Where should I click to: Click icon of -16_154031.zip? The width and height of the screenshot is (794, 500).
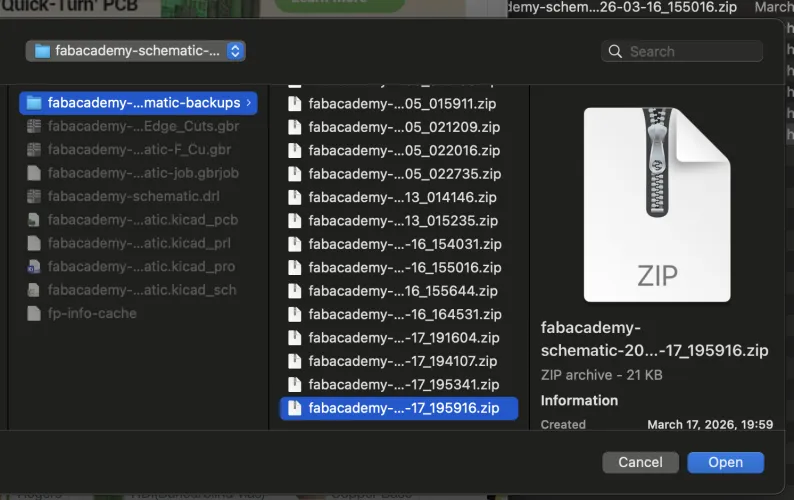tap(295, 244)
